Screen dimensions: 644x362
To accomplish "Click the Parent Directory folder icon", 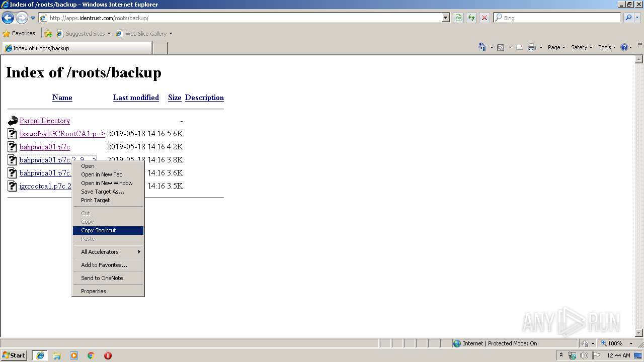I will (13, 121).
